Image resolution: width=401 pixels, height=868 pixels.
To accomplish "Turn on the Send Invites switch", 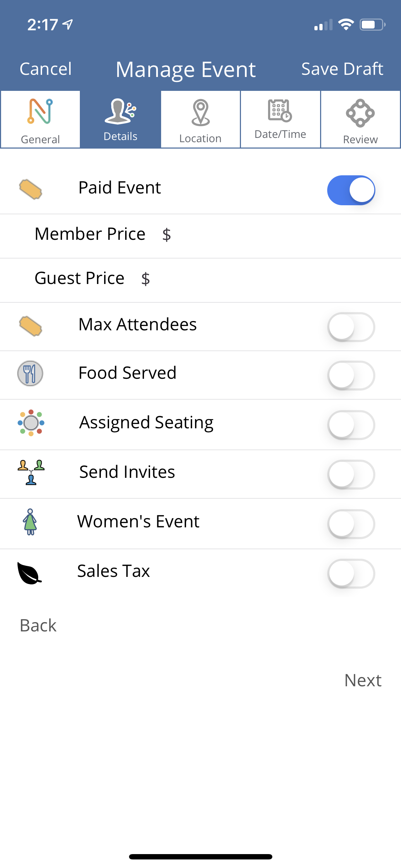I will 351,474.
